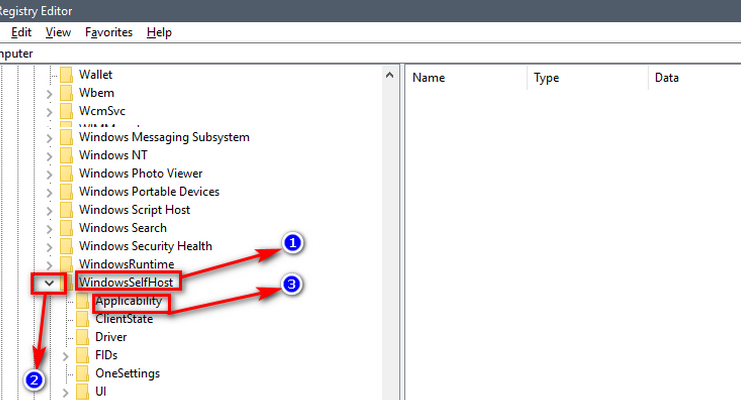This screenshot has width=741, height=400.
Task: Expand the Windows NT key
Action: pyautogui.click(x=49, y=157)
